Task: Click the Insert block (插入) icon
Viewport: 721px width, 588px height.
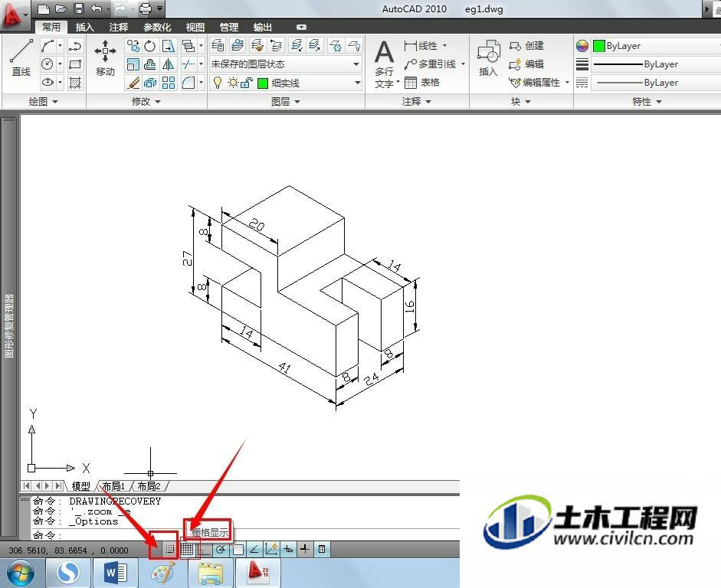Action: (488, 58)
